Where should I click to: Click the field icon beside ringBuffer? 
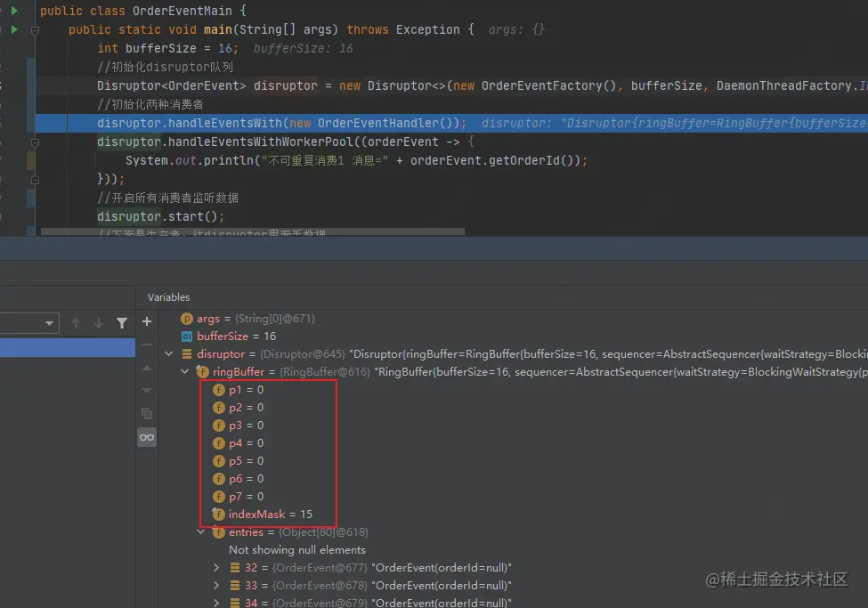point(203,371)
